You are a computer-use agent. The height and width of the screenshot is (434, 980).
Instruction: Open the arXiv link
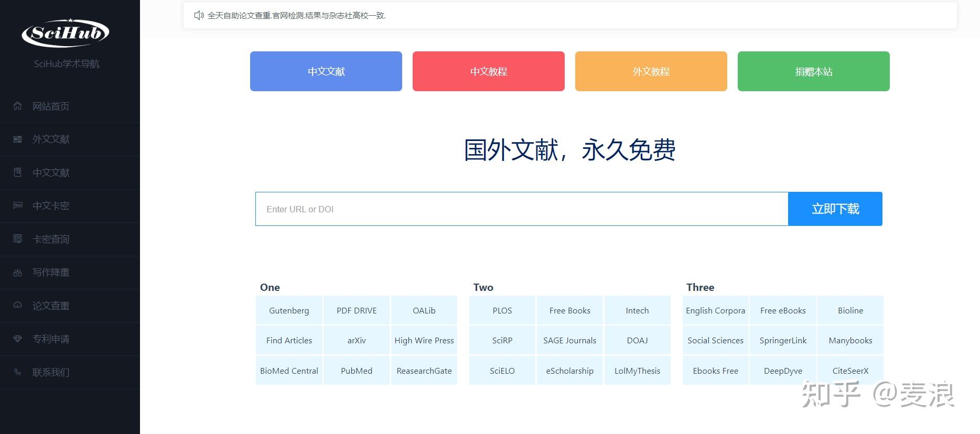point(357,340)
